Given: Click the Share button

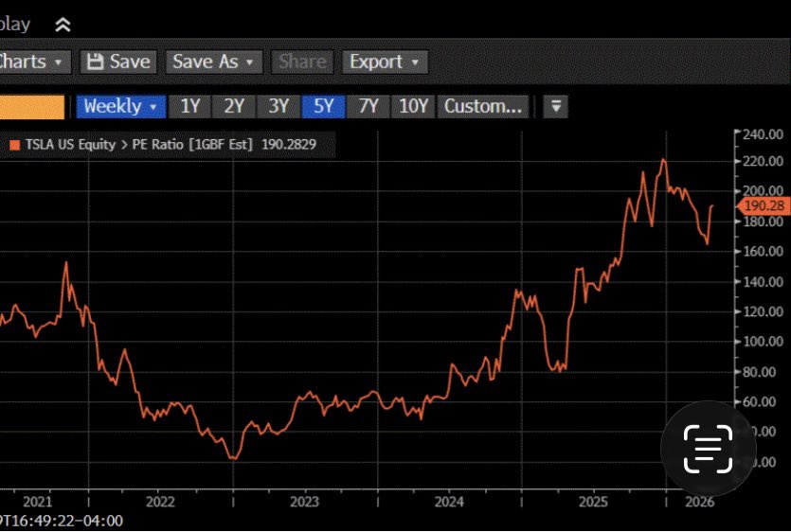Looking at the screenshot, I should point(302,62).
